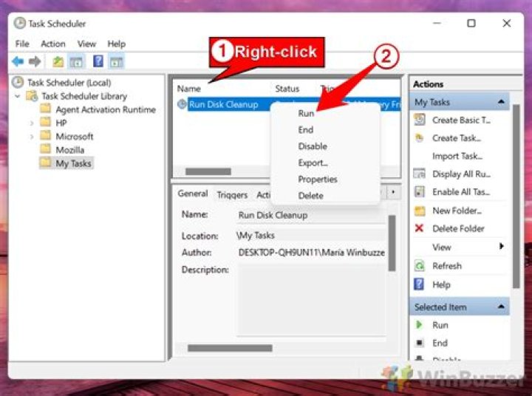Click New Folder... action text

pyautogui.click(x=457, y=211)
